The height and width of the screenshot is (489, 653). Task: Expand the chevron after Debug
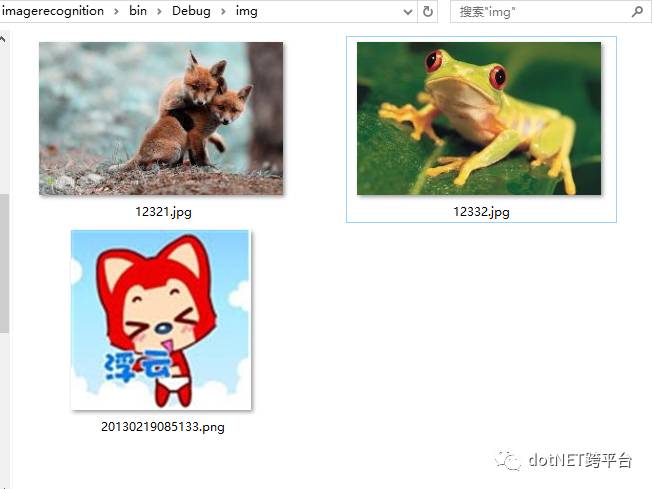click(223, 11)
